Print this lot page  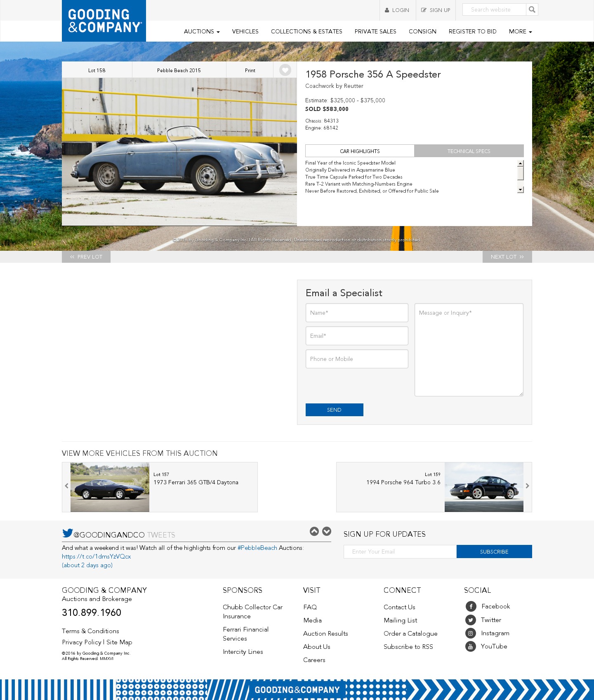[x=250, y=70]
